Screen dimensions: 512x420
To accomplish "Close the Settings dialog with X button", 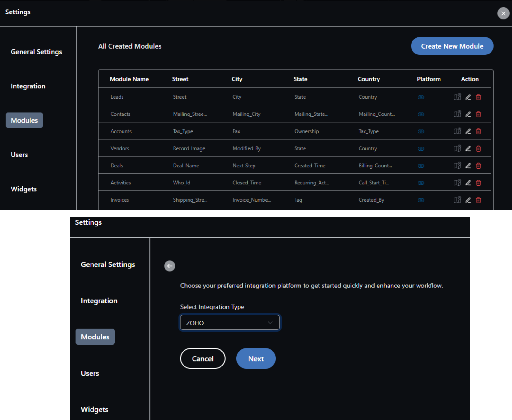I will click(503, 13).
